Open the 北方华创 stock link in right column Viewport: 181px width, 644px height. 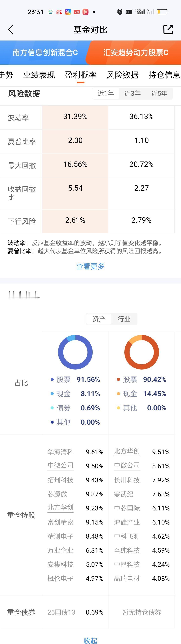click(x=127, y=451)
